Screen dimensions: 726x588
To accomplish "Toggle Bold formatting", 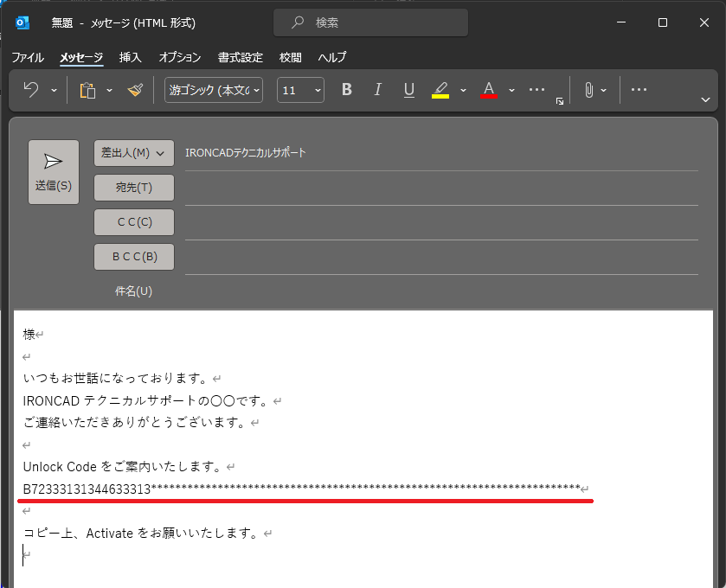I will click(x=347, y=89).
